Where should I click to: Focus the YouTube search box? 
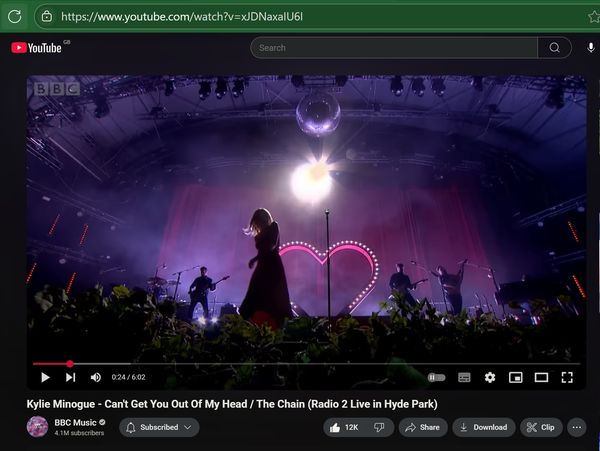(394, 48)
